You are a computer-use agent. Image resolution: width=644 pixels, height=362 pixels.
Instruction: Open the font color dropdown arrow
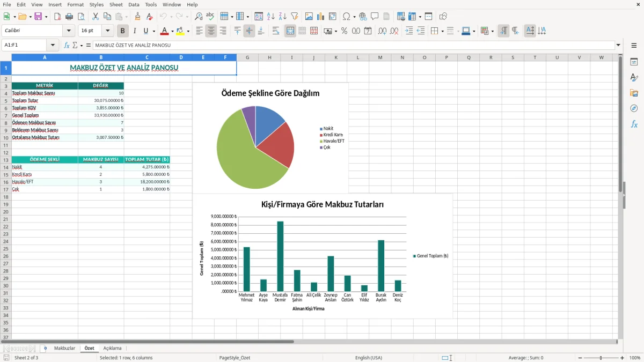pos(172,31)
